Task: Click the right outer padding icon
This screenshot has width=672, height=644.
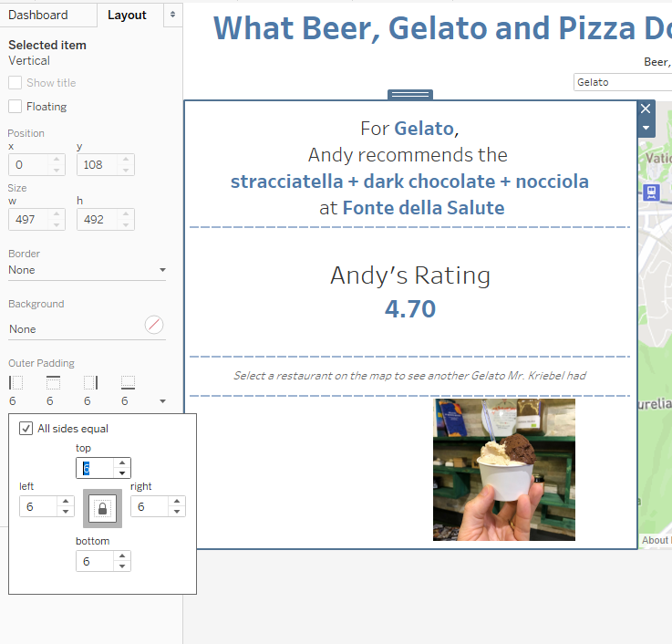Action: tap(90, 382)
